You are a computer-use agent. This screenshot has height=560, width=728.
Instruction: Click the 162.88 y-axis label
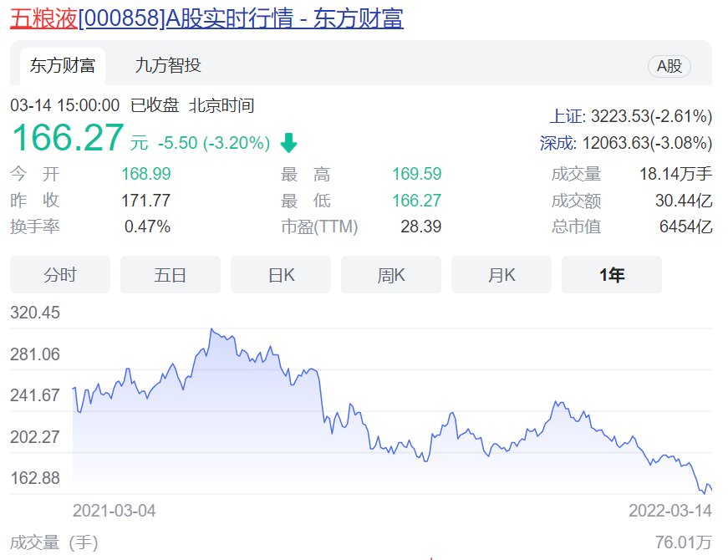pos(35,478)
